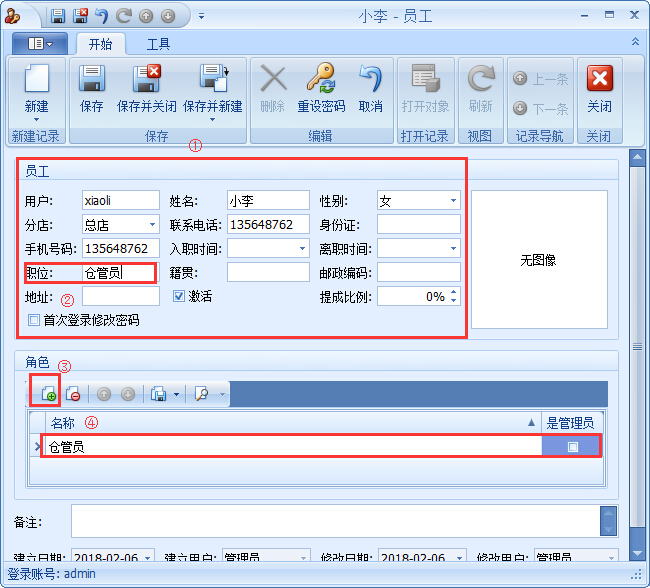Click the 保存 (Save) ribbon icon
This screenshot has width=650, height=588.
pos(91,81)
